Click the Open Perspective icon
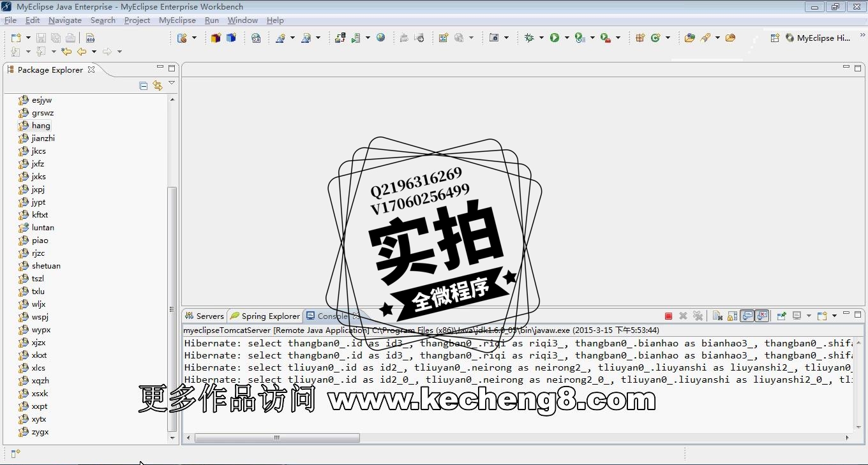Screen dimensions: 868x465 pyautogui.click(x=775, y=38)
